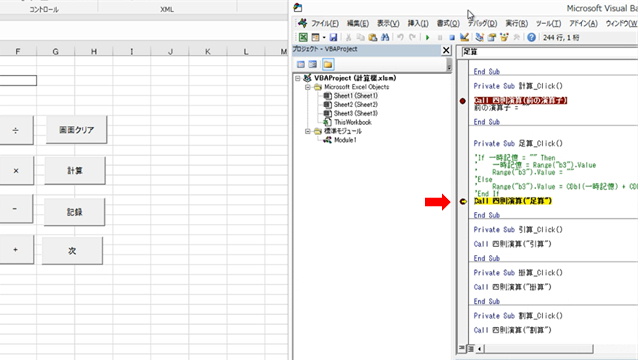Image resolution: width=640 pixels, height=360 pixels.
Task: Click the View Code icon in project pane
Action: coord(301,64)
